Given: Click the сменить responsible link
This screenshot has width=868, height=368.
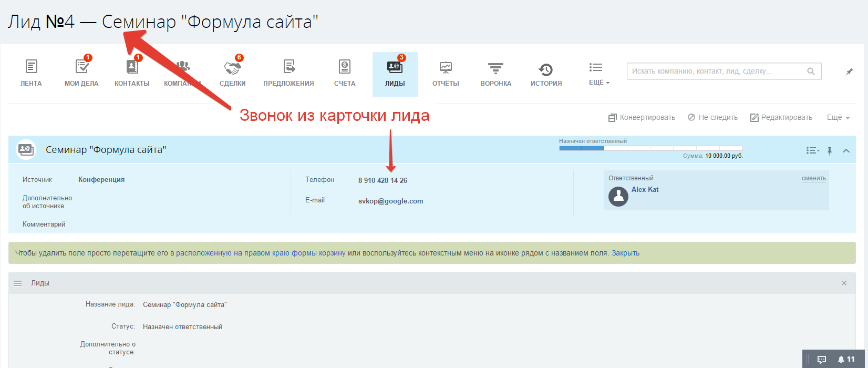Looking at the screenshot, I should point(813,179).
